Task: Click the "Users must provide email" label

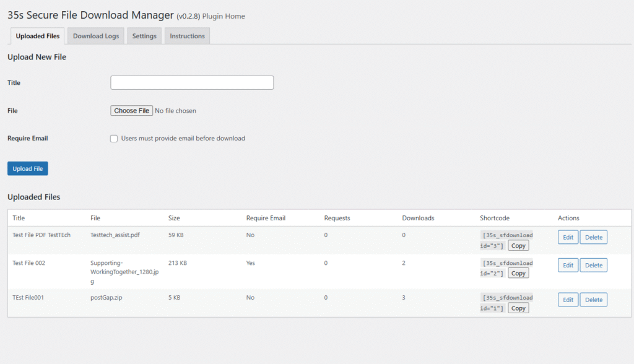Action: tap(183, 139)
